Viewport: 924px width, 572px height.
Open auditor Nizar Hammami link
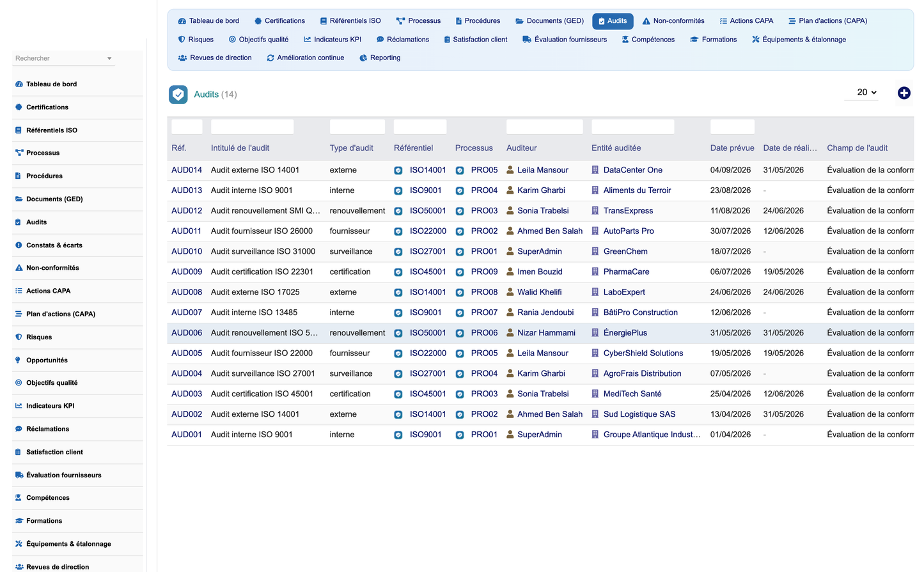click(546, 333)
